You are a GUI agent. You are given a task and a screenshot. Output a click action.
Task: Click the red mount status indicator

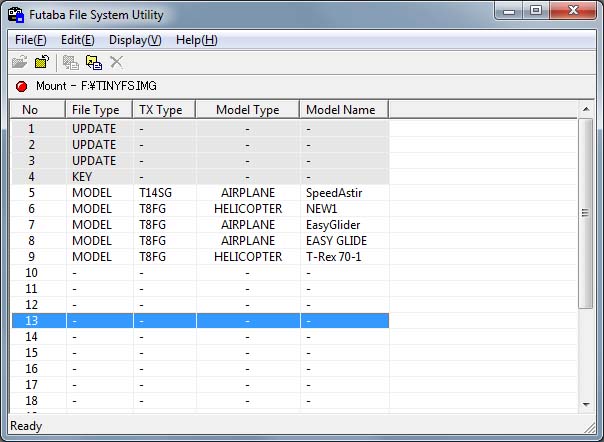21,87
